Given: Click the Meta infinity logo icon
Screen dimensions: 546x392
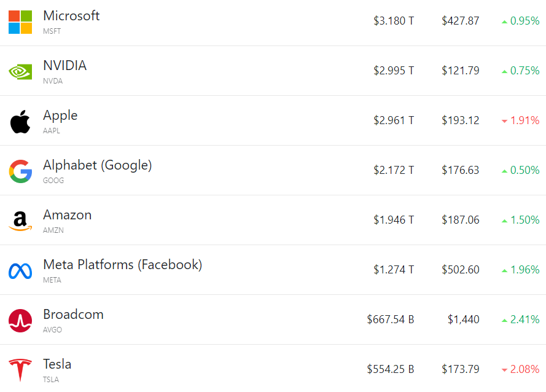Looking at the screenshot, I should [20, 270].
